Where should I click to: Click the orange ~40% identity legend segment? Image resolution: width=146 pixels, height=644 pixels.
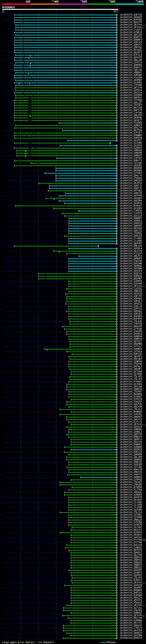(45, 4)
